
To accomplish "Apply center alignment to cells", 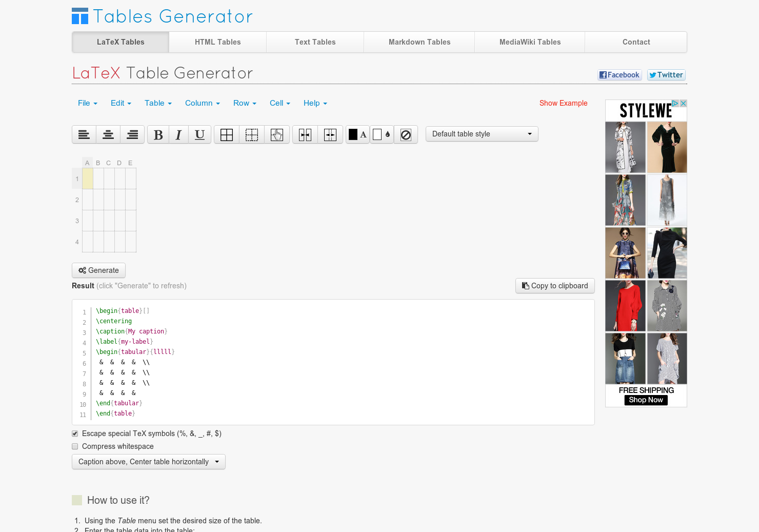I will (x=108, y=134).
